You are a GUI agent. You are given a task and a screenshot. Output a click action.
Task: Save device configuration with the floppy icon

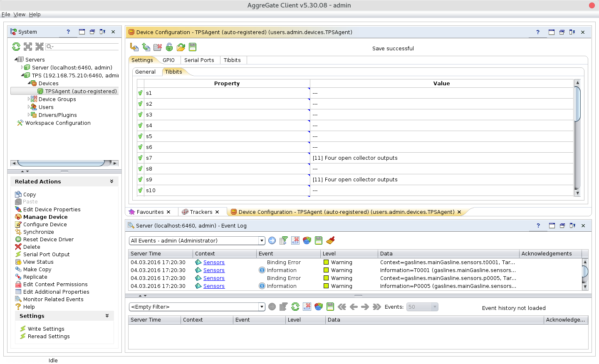point(193,47)
